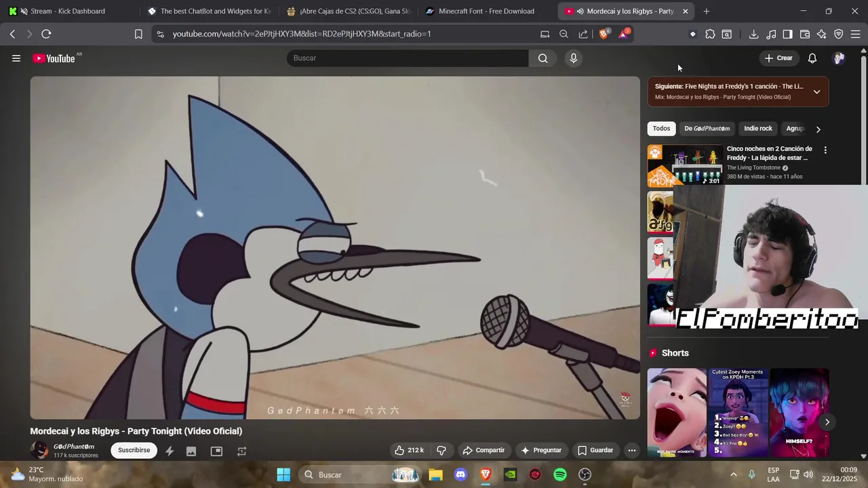Open the browser main menu

click(856, 34)
